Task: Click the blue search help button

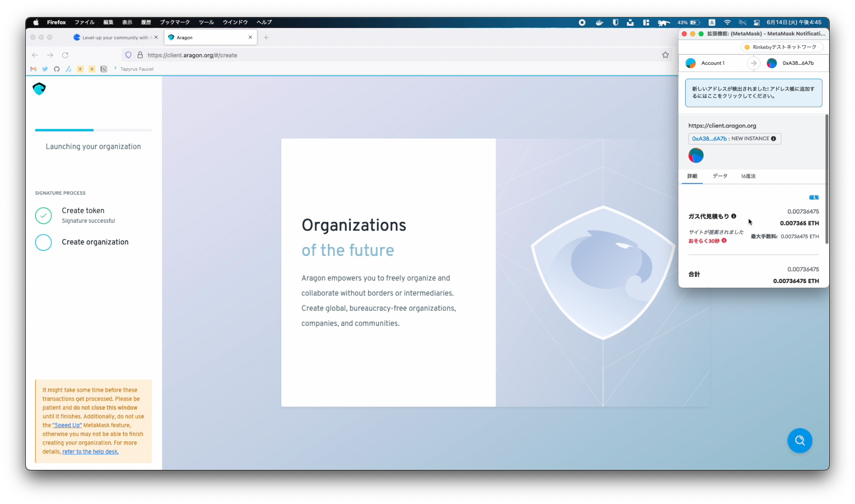Action: [x=799, y=440]
